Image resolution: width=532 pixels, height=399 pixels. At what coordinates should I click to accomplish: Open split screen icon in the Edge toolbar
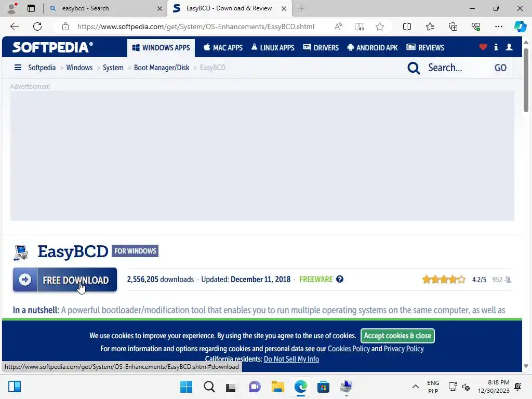pos(407,26)
